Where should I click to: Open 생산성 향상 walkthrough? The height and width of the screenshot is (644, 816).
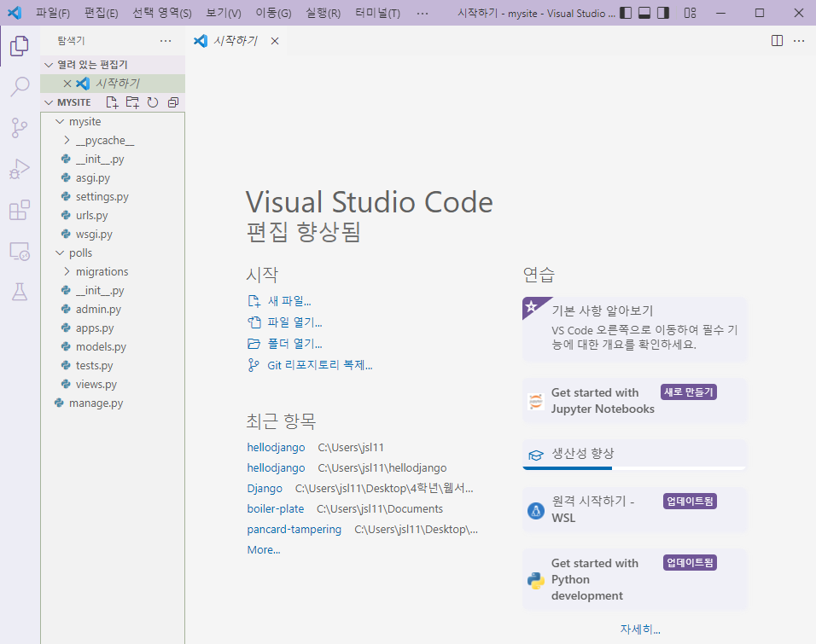pos(634,455)
